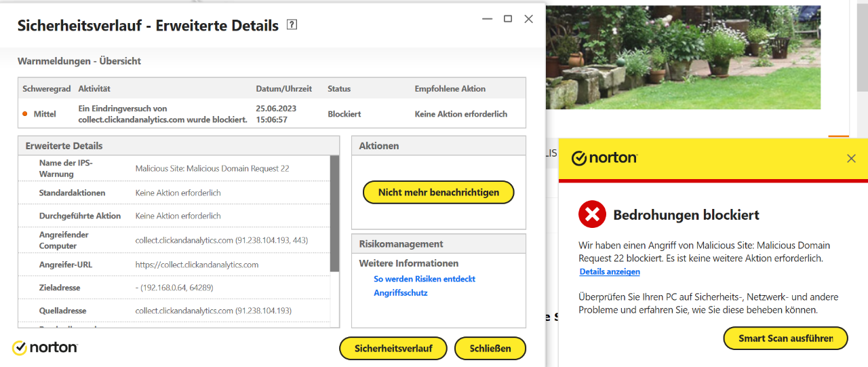Select the Durchgeführte Aktion row label
868x367 pixels.
(x=80, y=216)
